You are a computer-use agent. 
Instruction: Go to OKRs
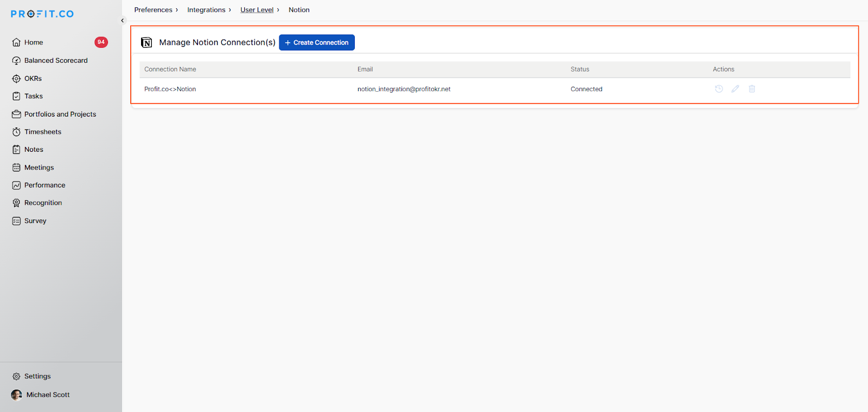tap(33, 79)
